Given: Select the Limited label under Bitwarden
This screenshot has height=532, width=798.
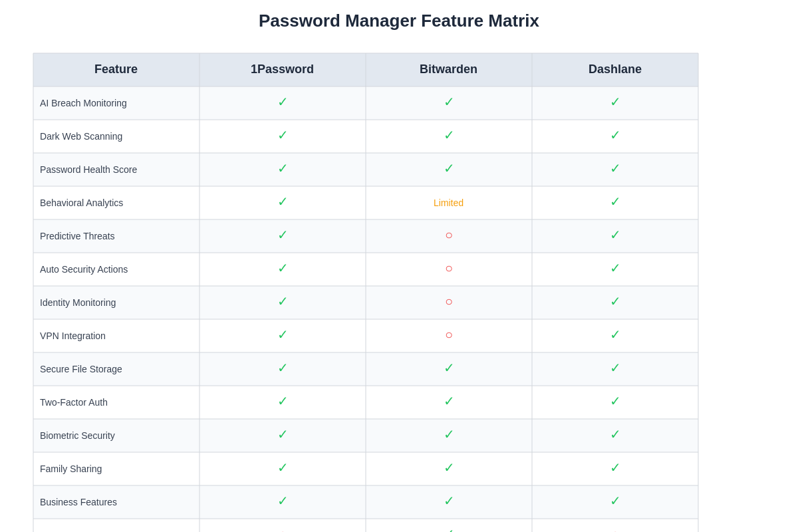Looking at the screenshot, I should click(x=448, y=203).
